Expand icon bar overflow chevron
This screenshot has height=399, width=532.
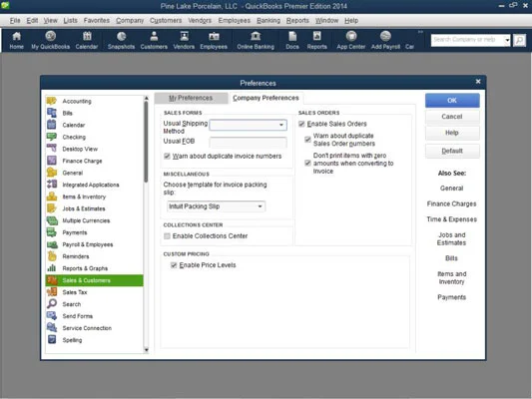click(x=420, y=32)
